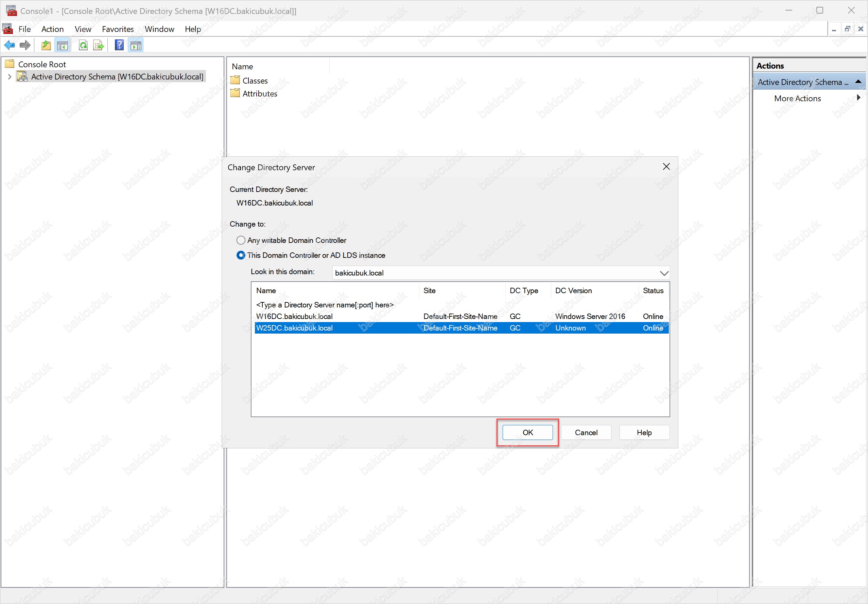Click the Help button in dialog

click(644, 432)
